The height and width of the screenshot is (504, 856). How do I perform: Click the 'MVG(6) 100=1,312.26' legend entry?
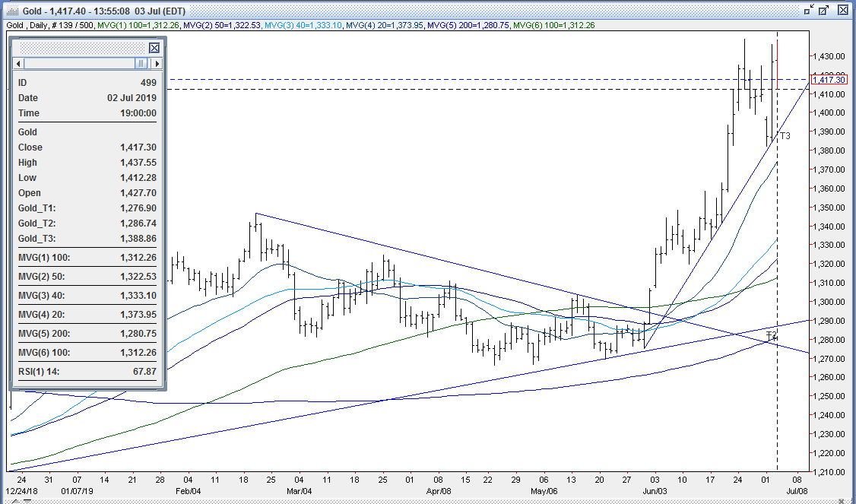(554, 25)
